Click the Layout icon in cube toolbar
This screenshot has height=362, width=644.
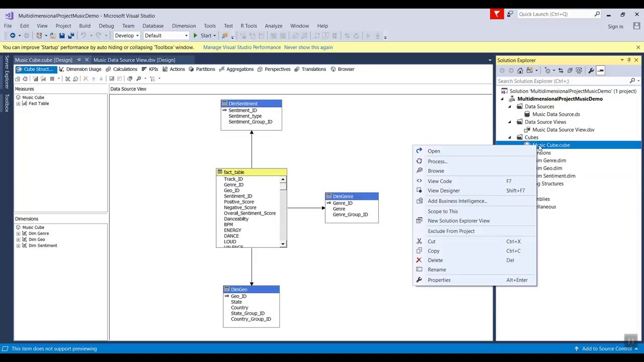[x=153, y=78]
